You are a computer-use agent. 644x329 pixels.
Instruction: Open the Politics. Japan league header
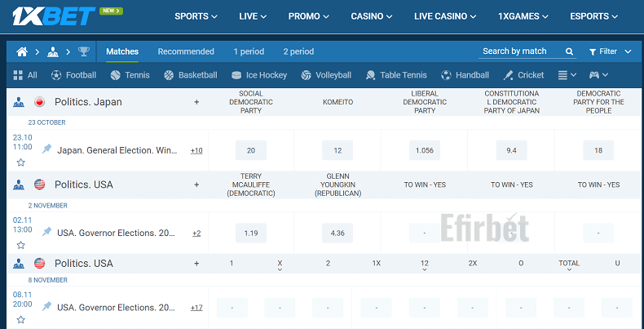point(88,102)
